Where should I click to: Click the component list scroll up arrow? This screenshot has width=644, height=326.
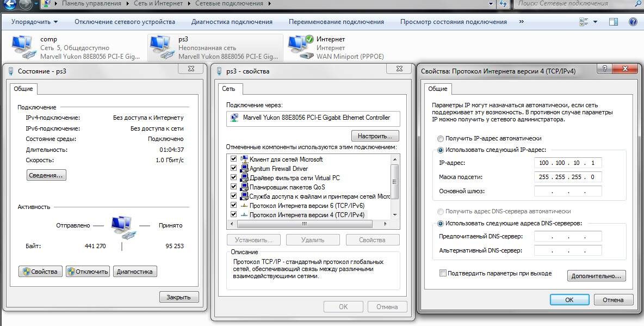click(395, 159)
